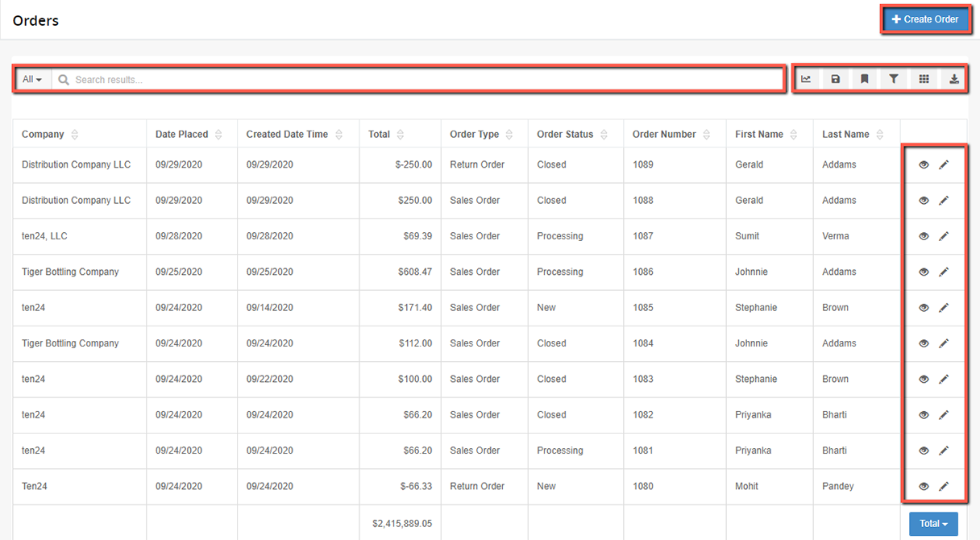Click inside the Search results field
The width and height of the screenshot is (980, 540).
[322, 78]
